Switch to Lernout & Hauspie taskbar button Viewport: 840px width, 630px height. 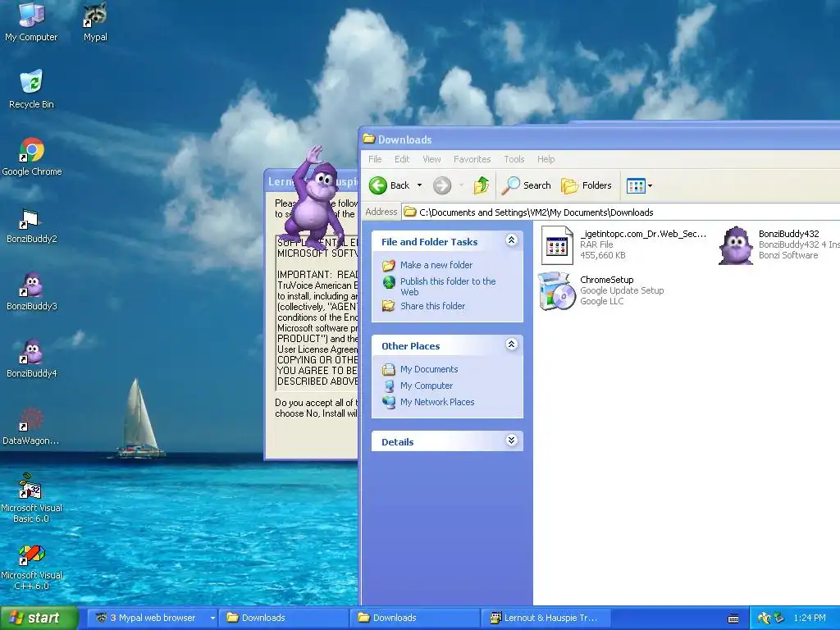click(x=546, y=618)
